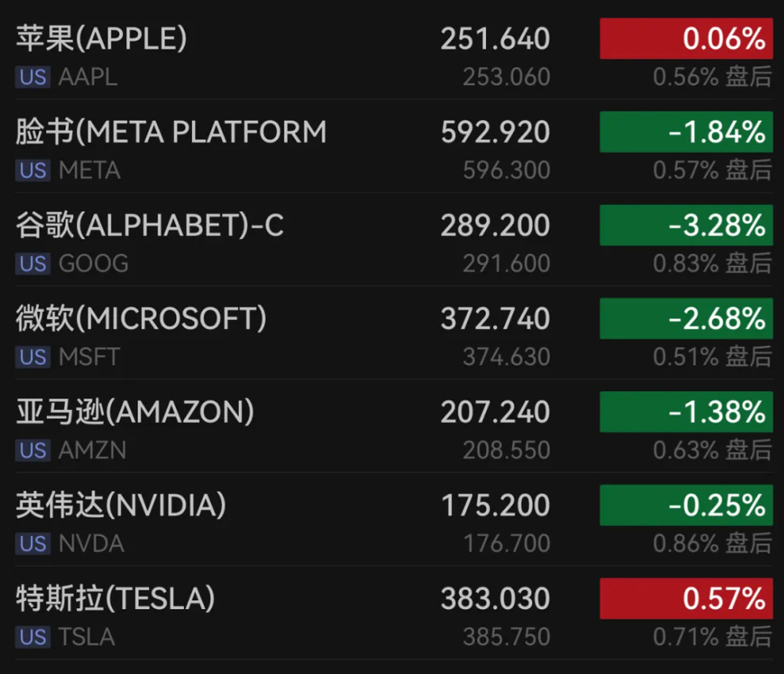Tap Microsoft's -2.68% change badge

(x=686, y=319)
